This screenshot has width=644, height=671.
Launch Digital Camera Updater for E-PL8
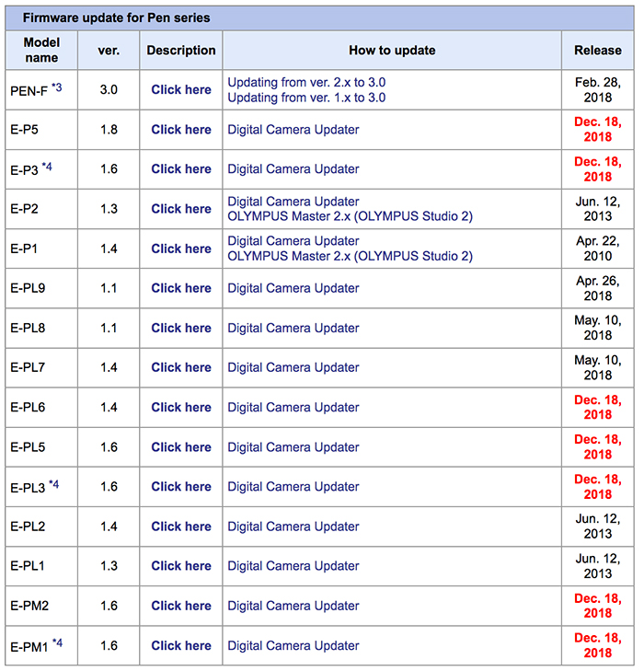click(x=293, y=328)
